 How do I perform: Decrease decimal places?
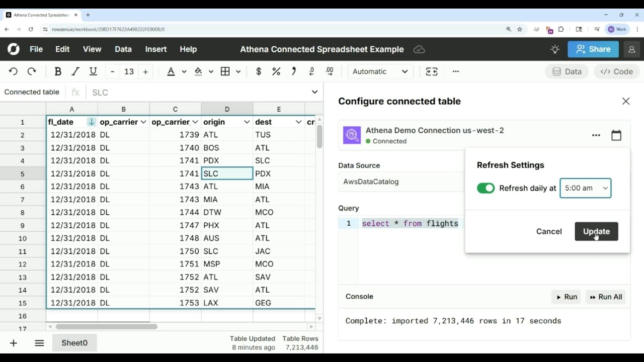coord(311,71)
